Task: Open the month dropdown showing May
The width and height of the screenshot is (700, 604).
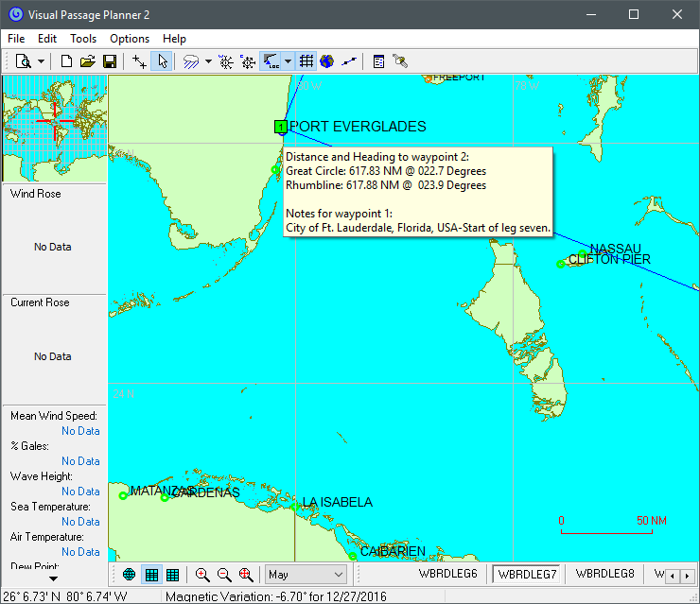Action: (x=306, y=575)
